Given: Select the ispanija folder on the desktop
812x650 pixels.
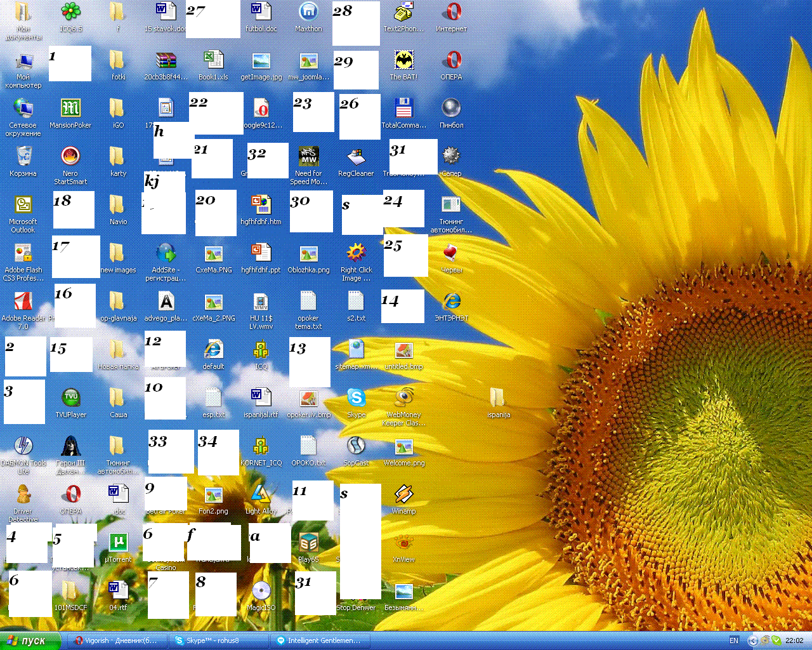Looking at the screenshot, I should 498,399.
